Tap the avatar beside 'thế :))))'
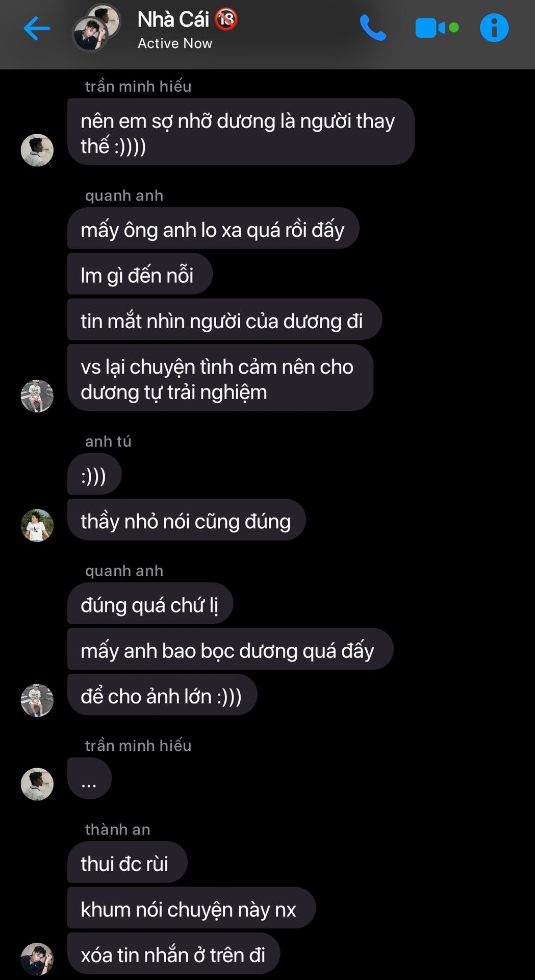The height and width of the screenshot is (980, 535). [37, 150]
